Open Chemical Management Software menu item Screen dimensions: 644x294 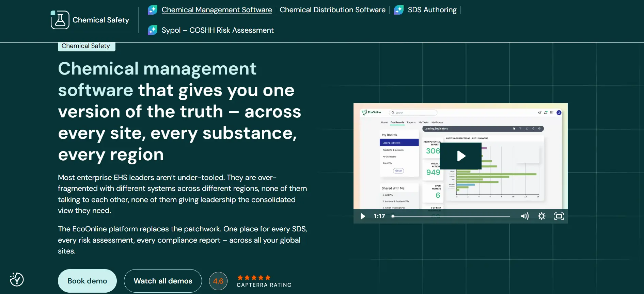(x=217, y=10)
